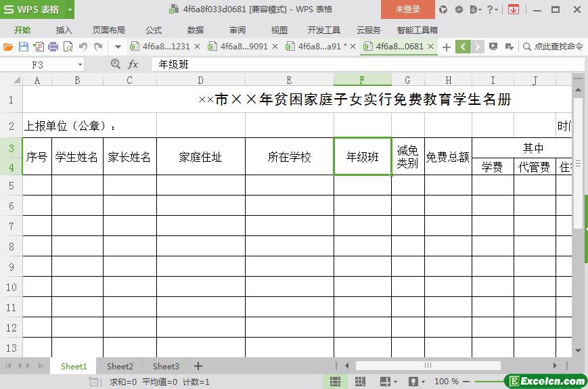Open the 视图 ribbon tab
Image resolution: width=588 pixels, height=389 pixels.
tap(279, 30)
